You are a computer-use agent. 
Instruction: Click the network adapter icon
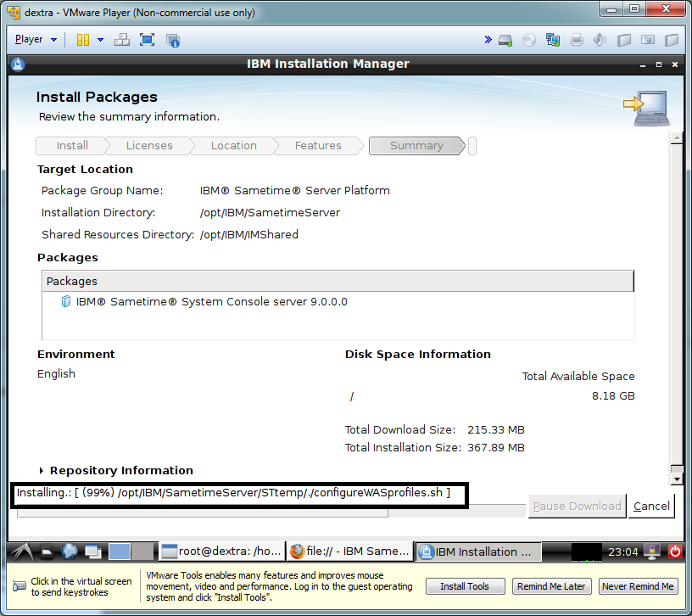553,40
